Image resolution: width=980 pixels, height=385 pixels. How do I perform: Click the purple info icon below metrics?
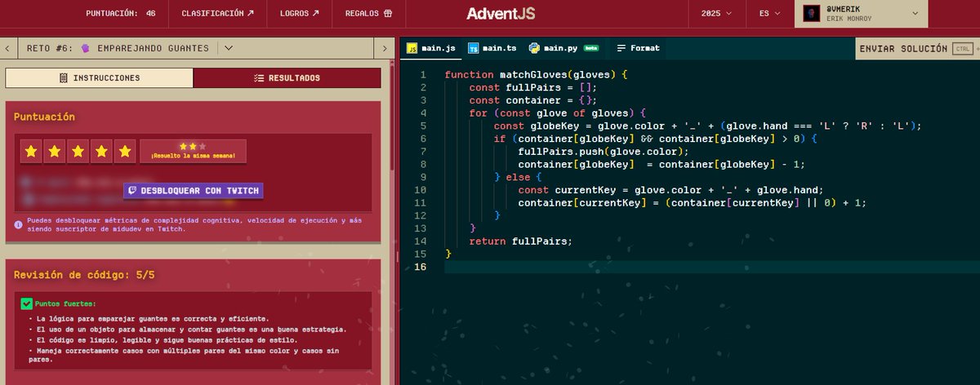click(19, 224)
